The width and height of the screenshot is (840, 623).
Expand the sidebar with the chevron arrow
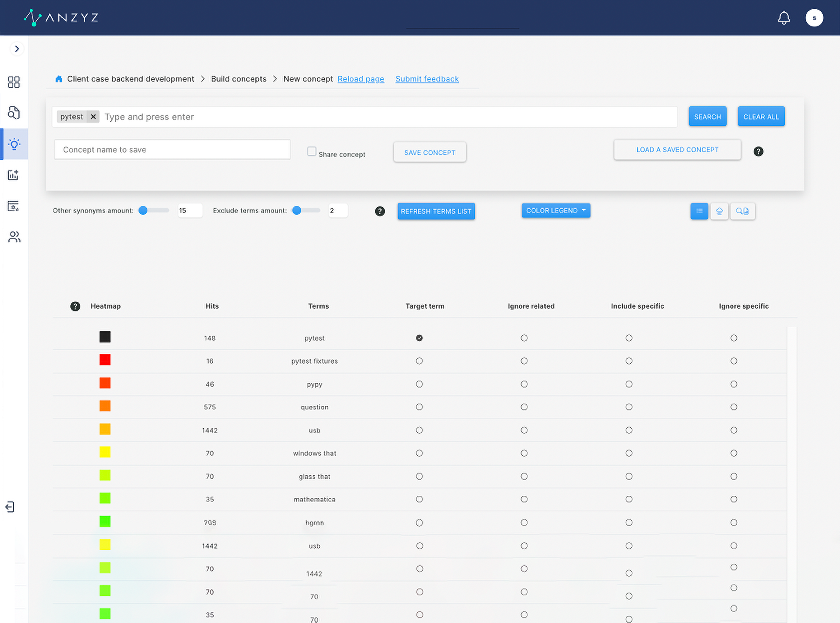pyautogui.click(x=17, y=49)
